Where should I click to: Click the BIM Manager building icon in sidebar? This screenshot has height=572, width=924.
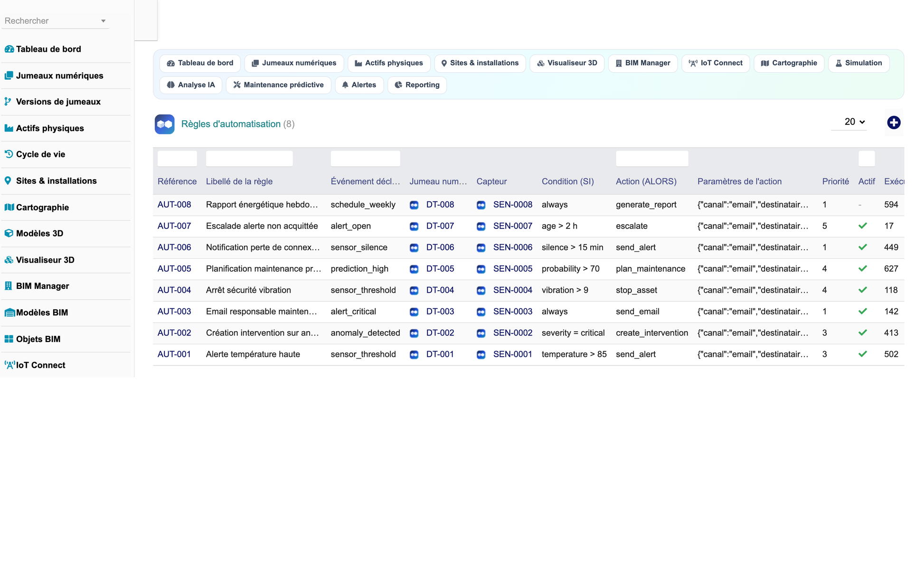[x=8, y=286]
